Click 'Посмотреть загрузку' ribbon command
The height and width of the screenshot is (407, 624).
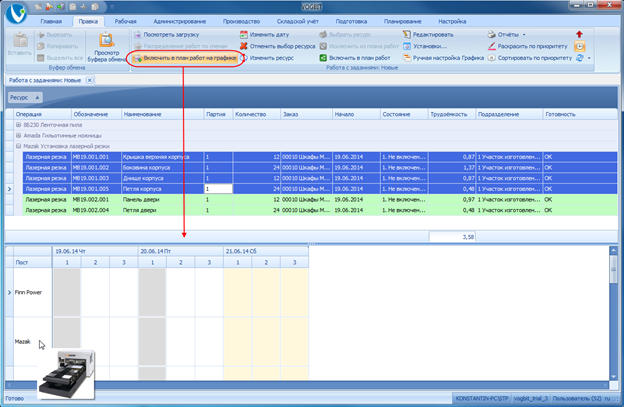(x=173, y=34)
